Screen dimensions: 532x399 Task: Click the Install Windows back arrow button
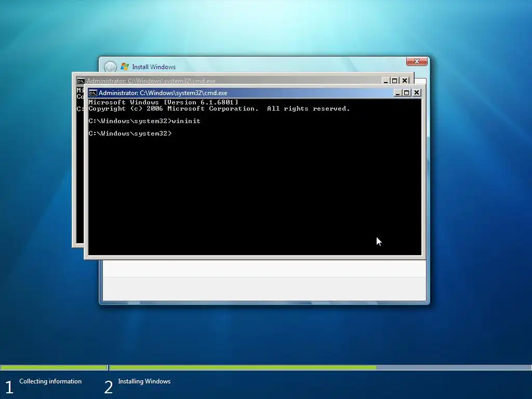click(110, 67)
